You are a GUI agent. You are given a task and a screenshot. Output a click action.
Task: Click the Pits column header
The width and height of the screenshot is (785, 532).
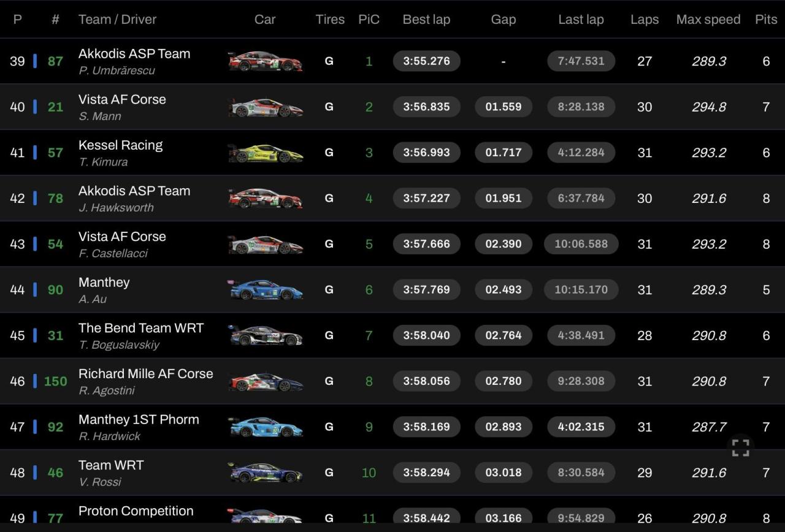[766, 20]
